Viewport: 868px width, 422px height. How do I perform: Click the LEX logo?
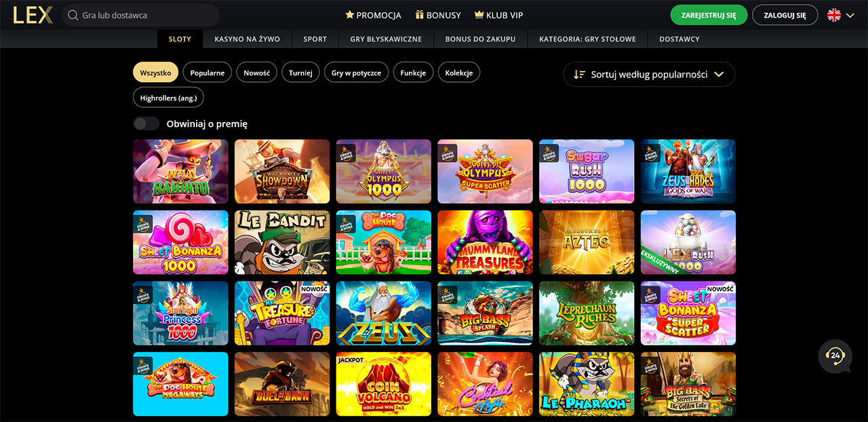pyautogui.click(x=33, y=15)
